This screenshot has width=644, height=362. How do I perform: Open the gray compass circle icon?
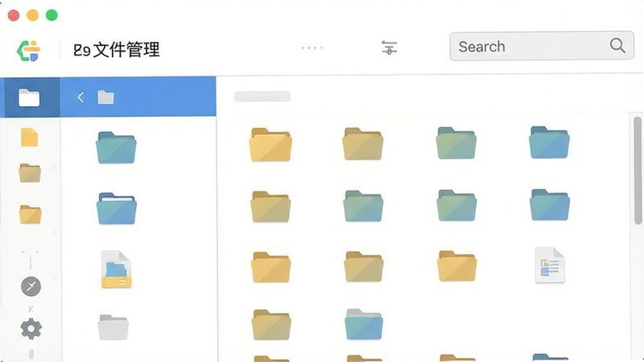coord(31,286)
